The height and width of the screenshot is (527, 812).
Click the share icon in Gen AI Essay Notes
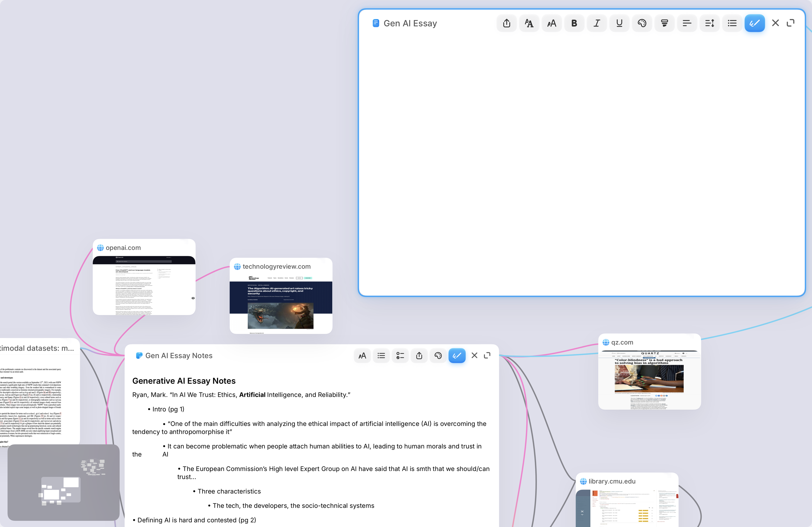[x=419, y=356]
